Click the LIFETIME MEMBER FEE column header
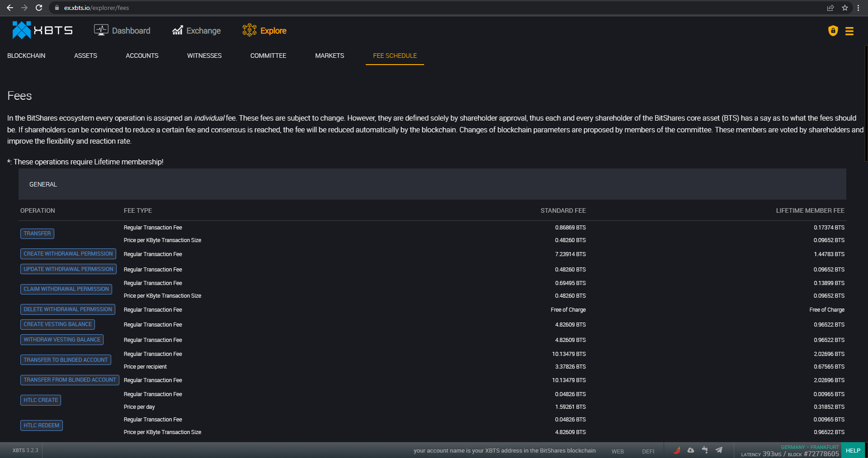The width and height of the screenshot is (868, 458). coord(810,210)
